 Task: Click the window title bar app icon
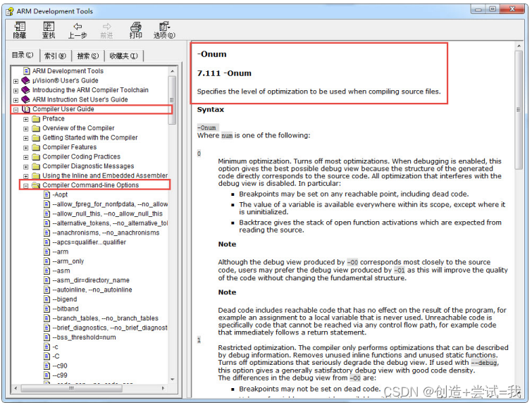coord(10,11)
